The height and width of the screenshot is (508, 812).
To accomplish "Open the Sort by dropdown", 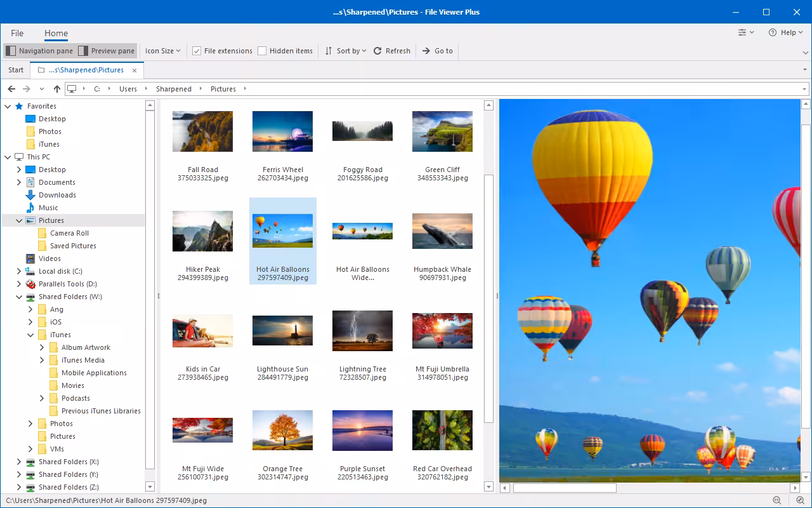I will click(x=344, y=51).
